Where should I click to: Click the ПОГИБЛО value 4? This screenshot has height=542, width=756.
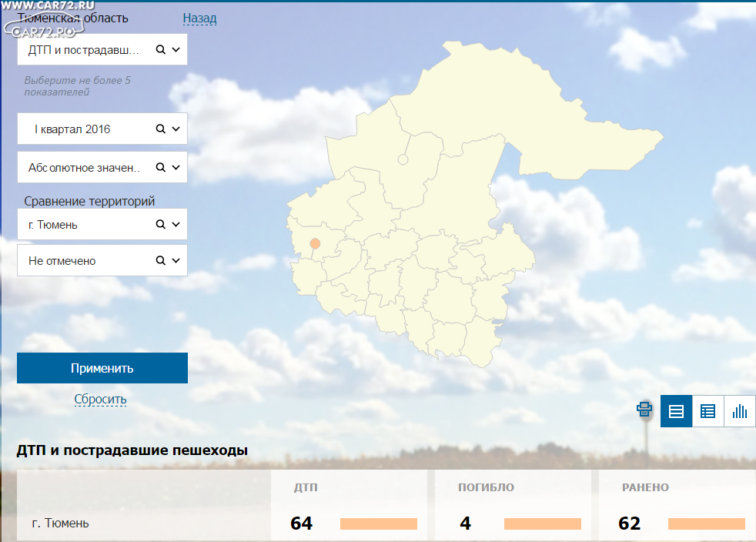coord(465,524)
